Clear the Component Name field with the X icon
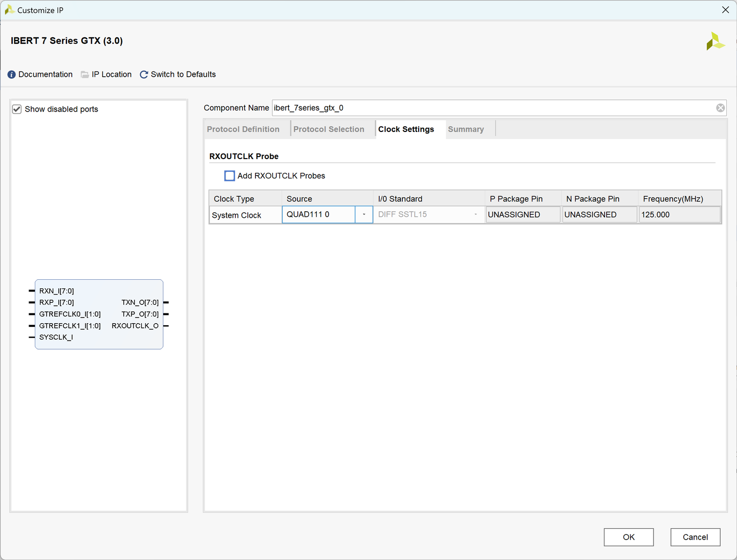Screen dimensions: 737x560 [x=720, y=108]
